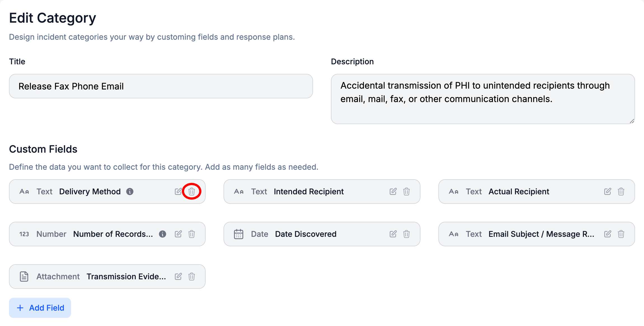Trash the Date Discovered field
Screen dimensions: 644x326
coord(406,234)
